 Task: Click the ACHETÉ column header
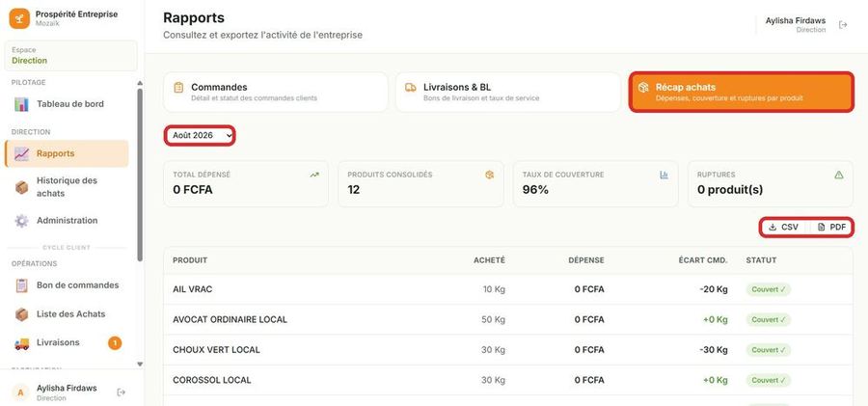[x=489, y=260]
